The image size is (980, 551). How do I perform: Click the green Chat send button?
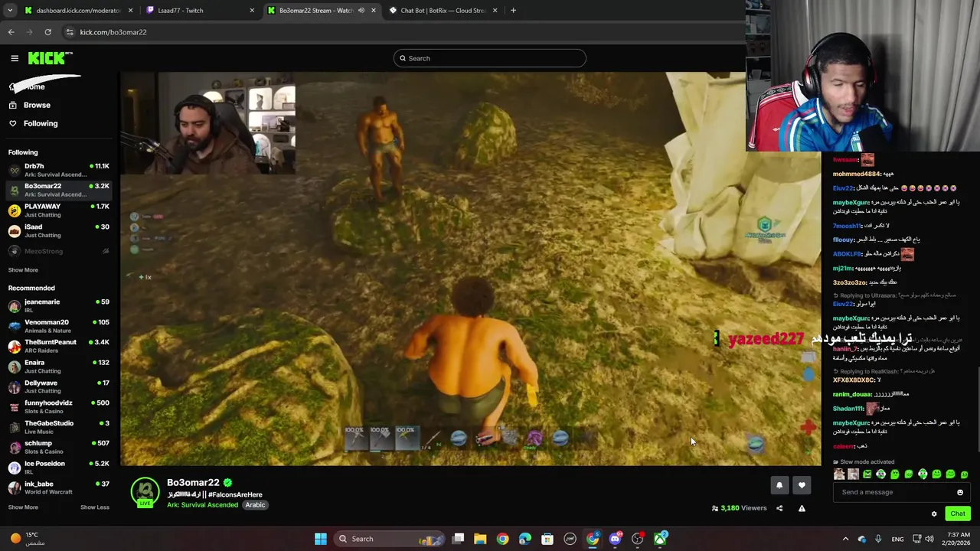pos(958,514)
